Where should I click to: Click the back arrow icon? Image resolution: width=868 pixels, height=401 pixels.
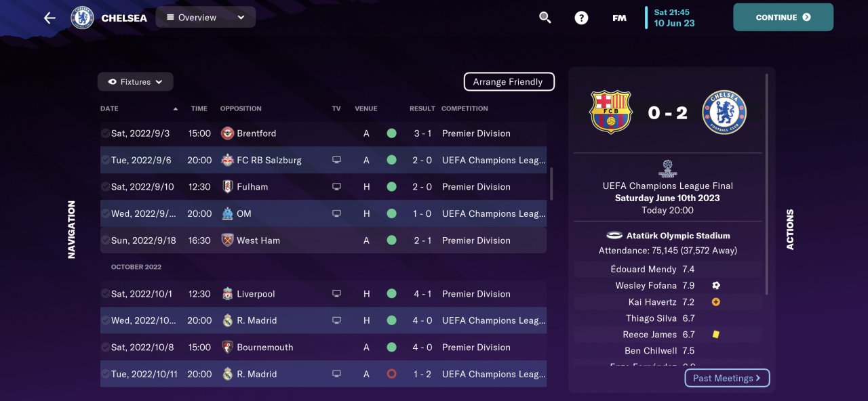[50, 18]
